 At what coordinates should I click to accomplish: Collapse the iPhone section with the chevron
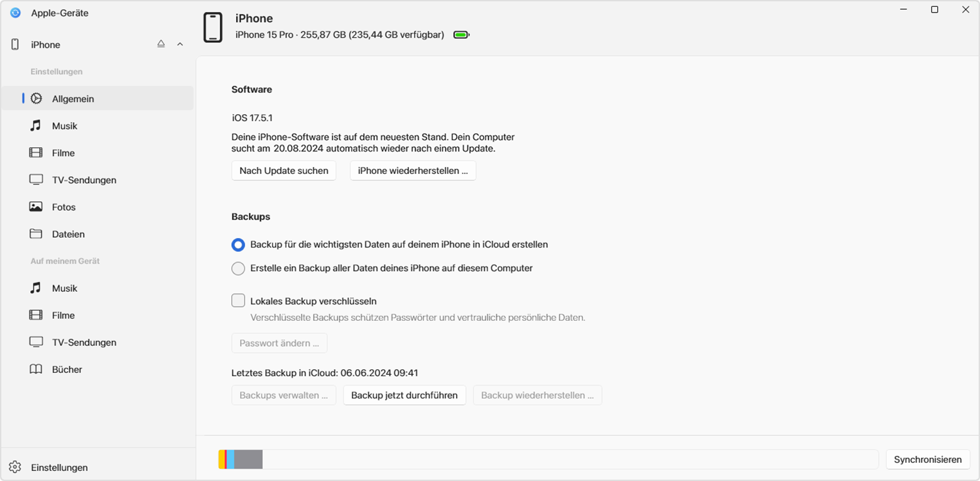(x=180, y=45)
